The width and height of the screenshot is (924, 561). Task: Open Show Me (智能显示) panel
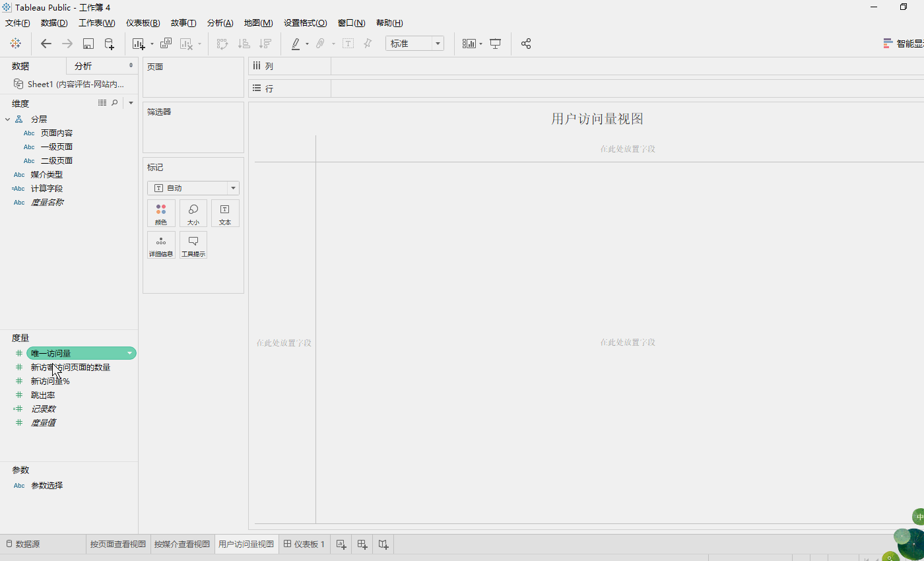point(903,44)
